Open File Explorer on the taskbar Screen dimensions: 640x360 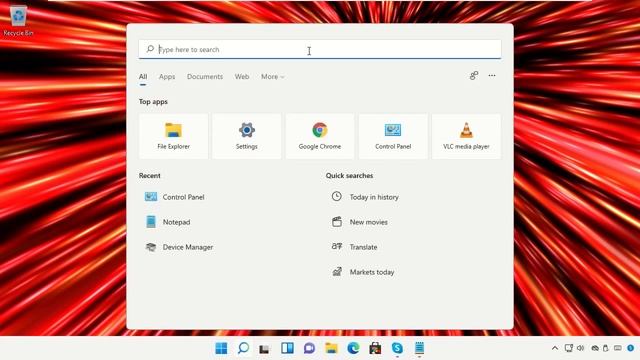[331, 348]
